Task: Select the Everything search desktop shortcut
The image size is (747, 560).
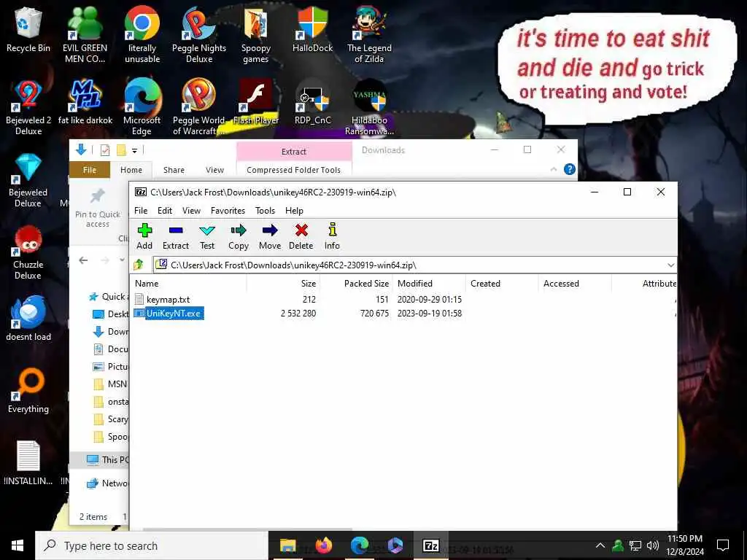Action: coord(28,391)
